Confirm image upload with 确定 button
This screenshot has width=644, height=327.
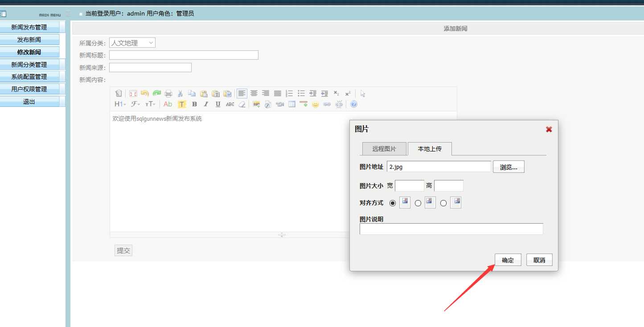pos(508,260)
